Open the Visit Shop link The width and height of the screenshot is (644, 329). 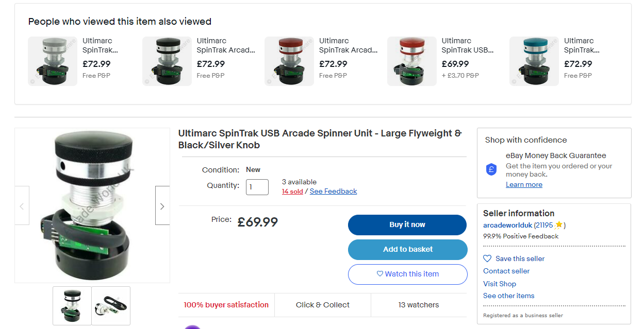500,284
